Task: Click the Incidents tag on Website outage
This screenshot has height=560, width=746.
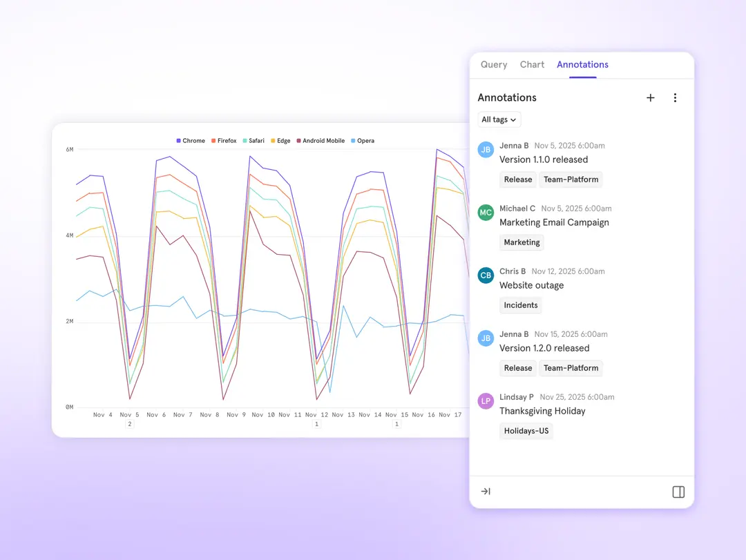Action: click(520, 305)
